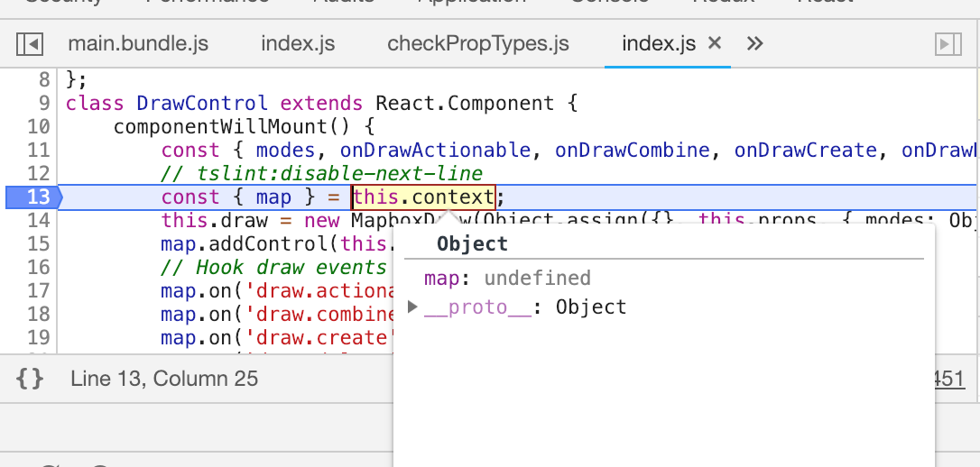Switch to the main.bundle.js tab
Screen dimensions: 980x467
[138, 43]
